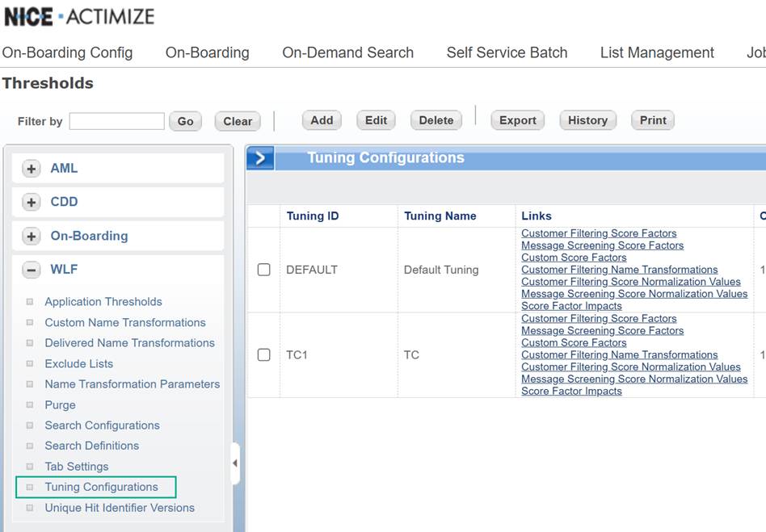Open TC1 row Customer Filtering Name Transformations link
This screenshot has height=532, width=766.
pyautogui.click(x=620, y=355)
